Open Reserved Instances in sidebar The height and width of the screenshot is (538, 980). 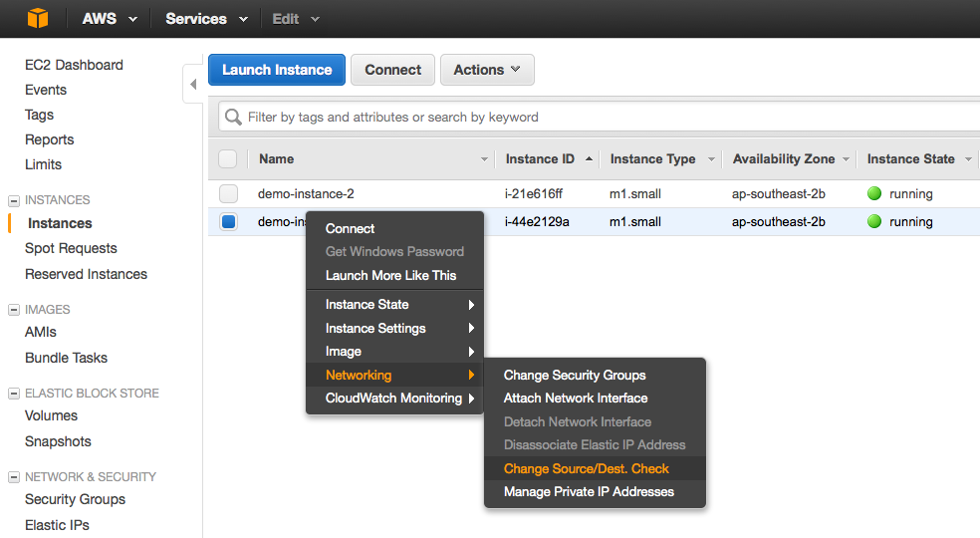(x=87, y=274)
